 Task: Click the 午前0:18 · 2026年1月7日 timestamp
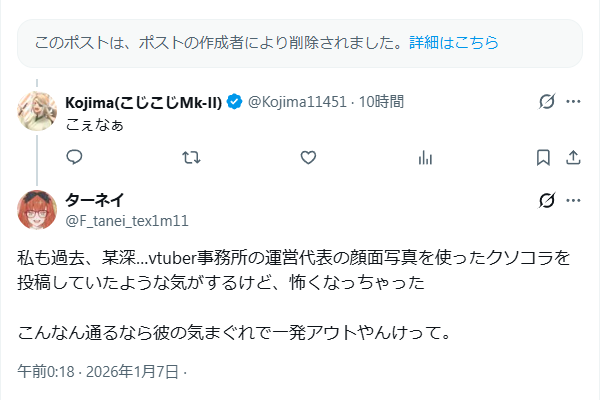pyautogui.click(x=98, y=371)
